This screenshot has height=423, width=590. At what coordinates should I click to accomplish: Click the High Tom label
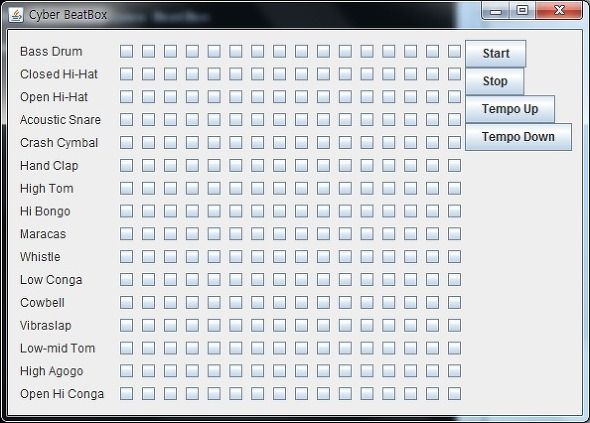(x=47, y=188)
